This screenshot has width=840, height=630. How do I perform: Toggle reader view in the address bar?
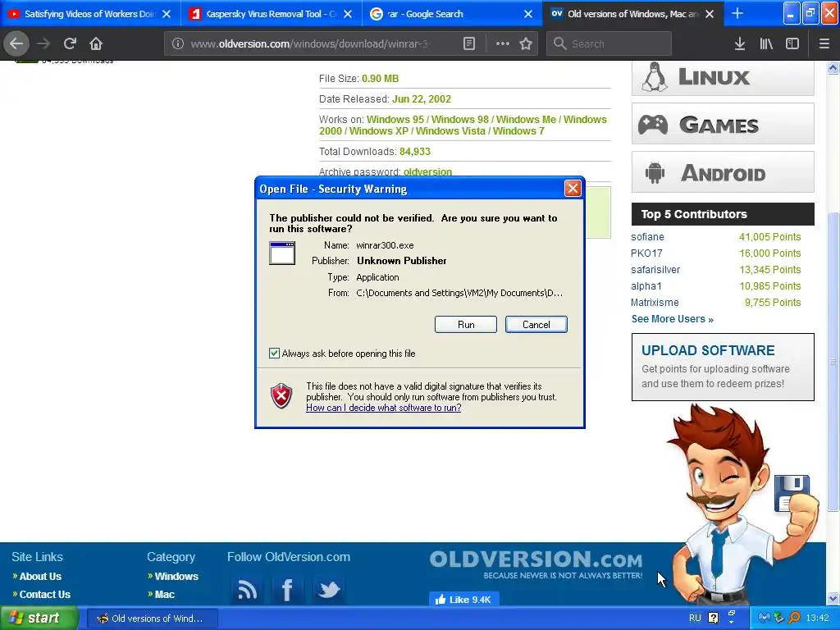click(x=468, y=44)
